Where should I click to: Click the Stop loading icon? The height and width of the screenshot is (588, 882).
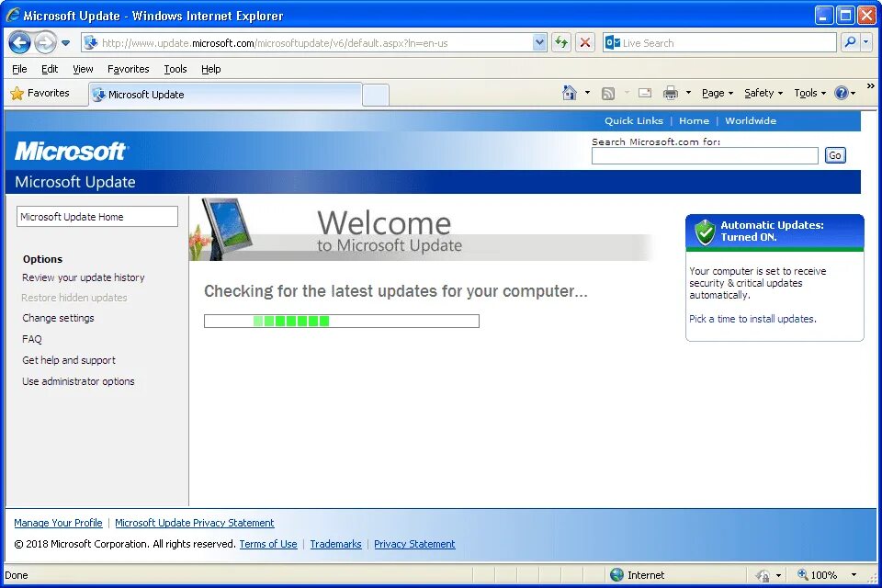pyautogui.click(x=584, y=42)
